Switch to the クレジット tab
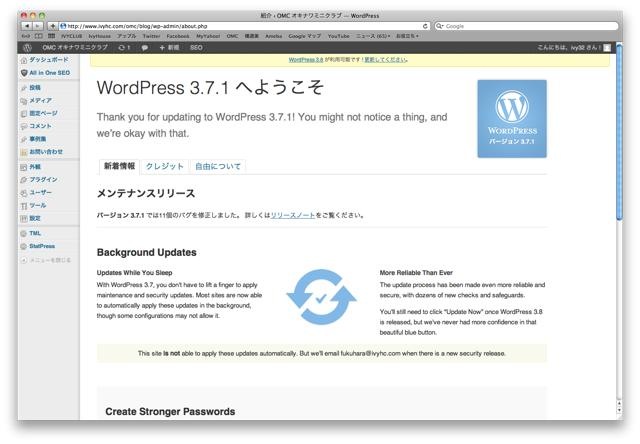 (x=165, y=166)
